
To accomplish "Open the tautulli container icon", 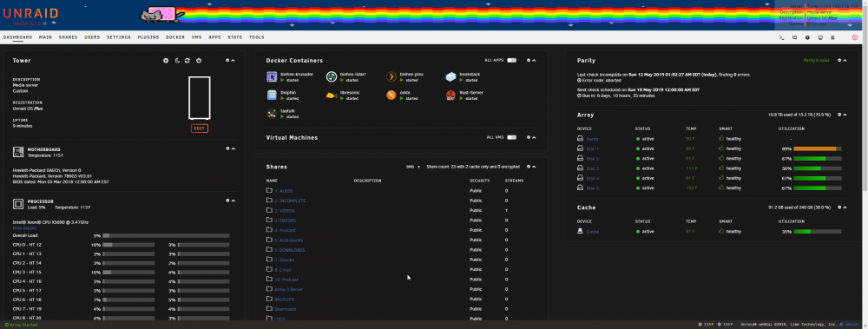I will [x=271, y=114].
